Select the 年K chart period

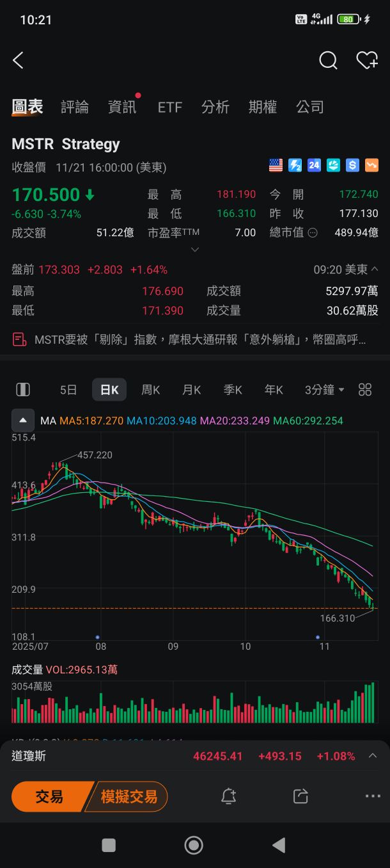[x=274, y=390]
